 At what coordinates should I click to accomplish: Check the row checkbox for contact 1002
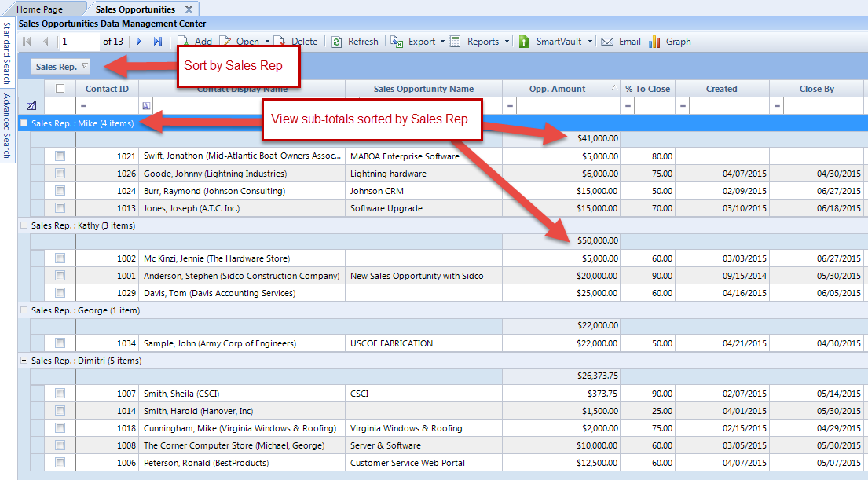62,258
